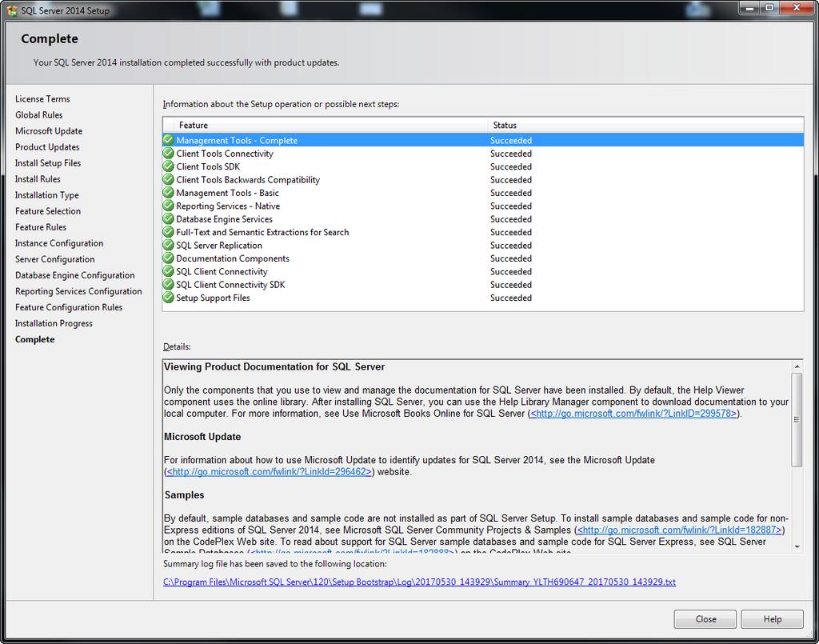
Task: Click Global Rules in the step list
Action: click(38, 115)
